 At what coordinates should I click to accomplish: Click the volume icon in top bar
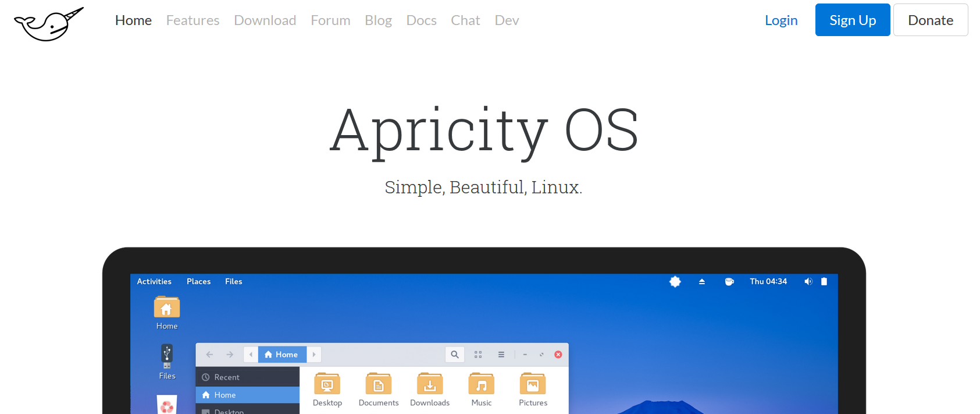808,282
